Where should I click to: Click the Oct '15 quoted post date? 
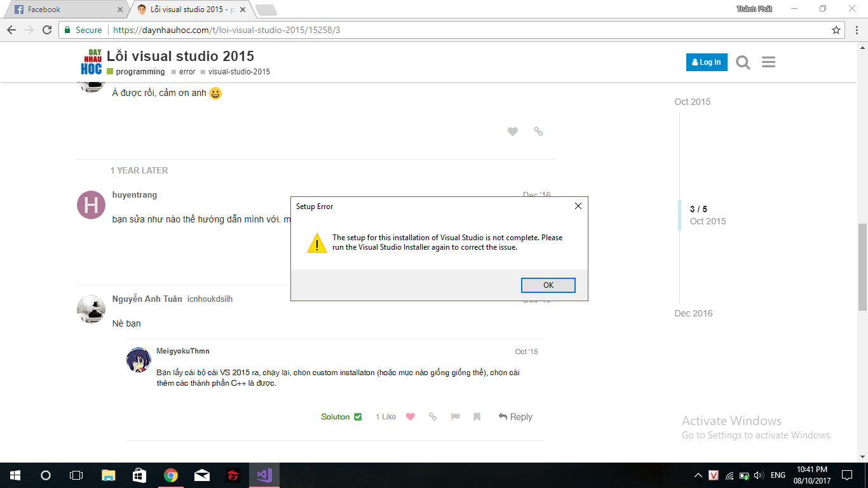click(526, 351)
